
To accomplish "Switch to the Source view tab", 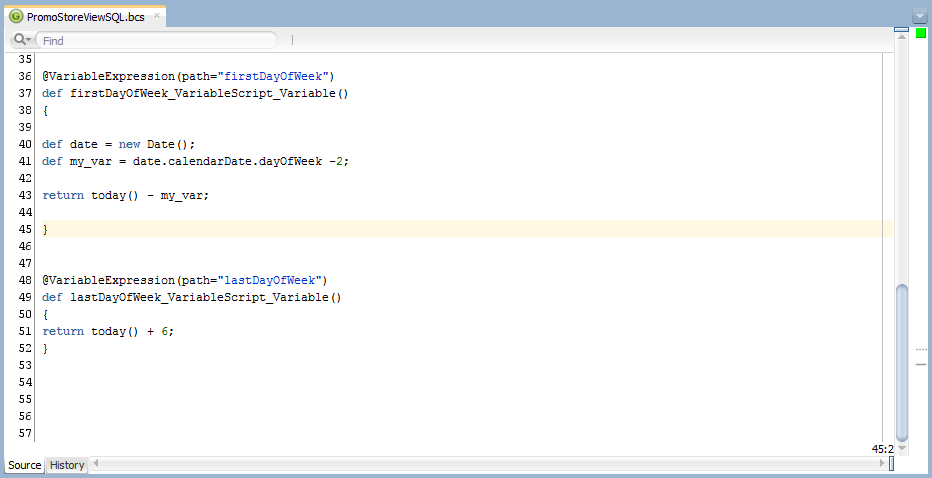I will pos(25,465).
